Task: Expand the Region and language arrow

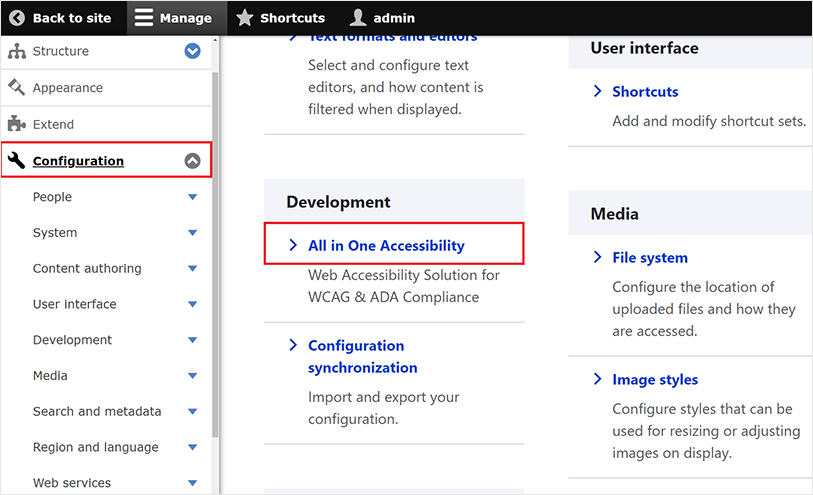Action: point(192,447)
